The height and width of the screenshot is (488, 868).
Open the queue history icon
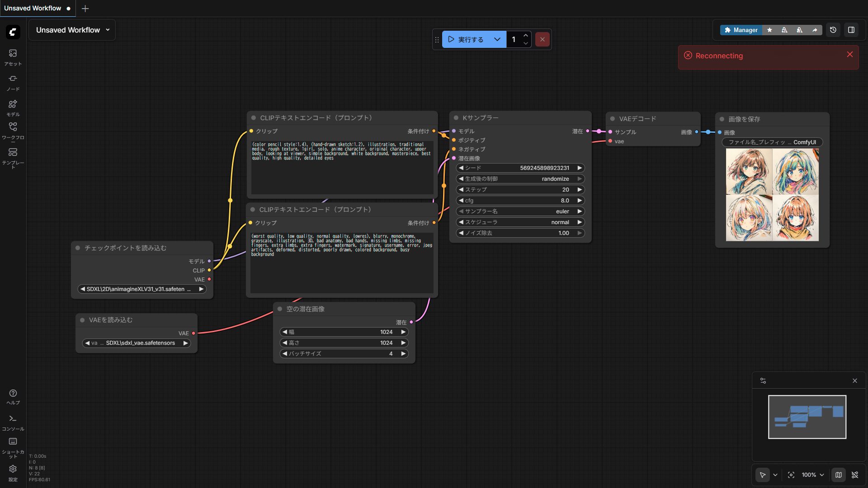click(x=833, y=30)
